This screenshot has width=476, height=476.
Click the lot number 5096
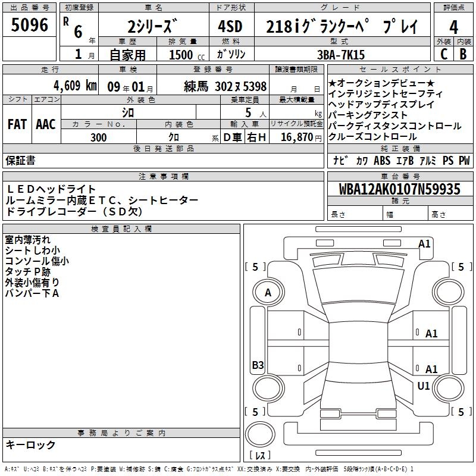[x=30, y=26]
